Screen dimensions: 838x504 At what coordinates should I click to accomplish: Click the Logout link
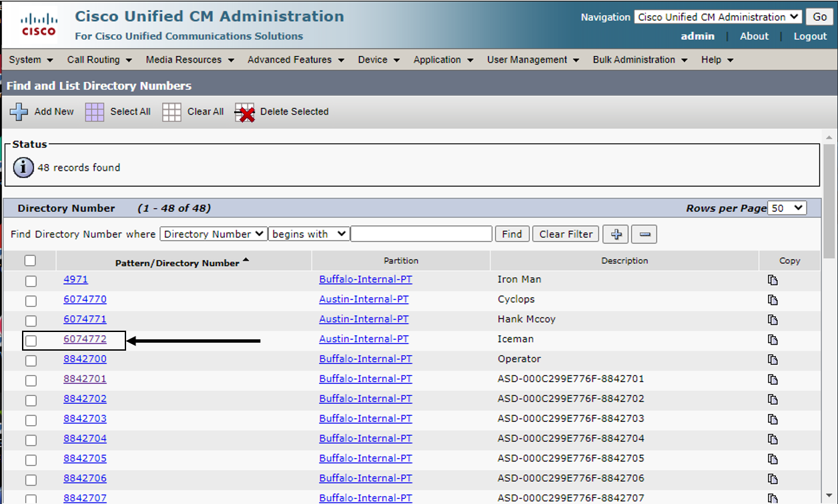[810, 37]
